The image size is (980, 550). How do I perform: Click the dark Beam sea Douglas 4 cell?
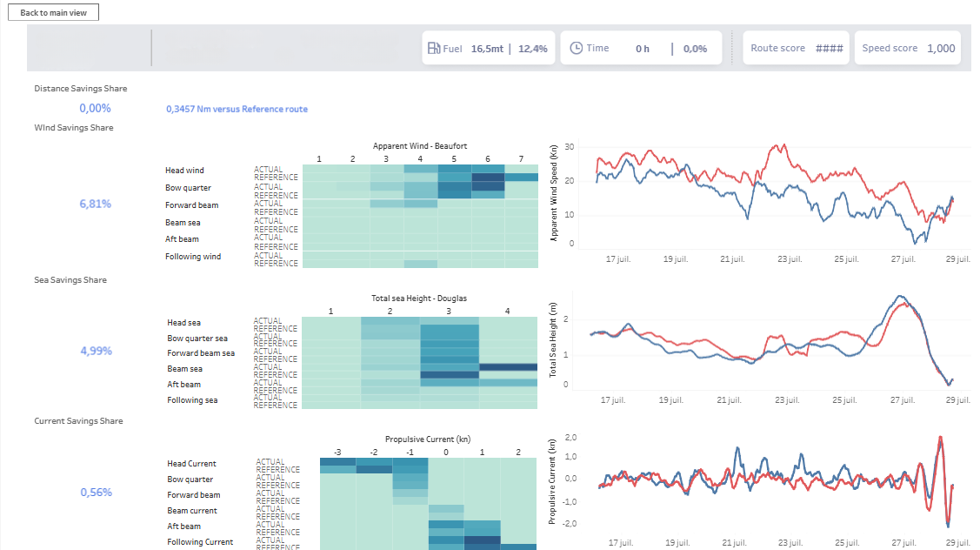508,367
